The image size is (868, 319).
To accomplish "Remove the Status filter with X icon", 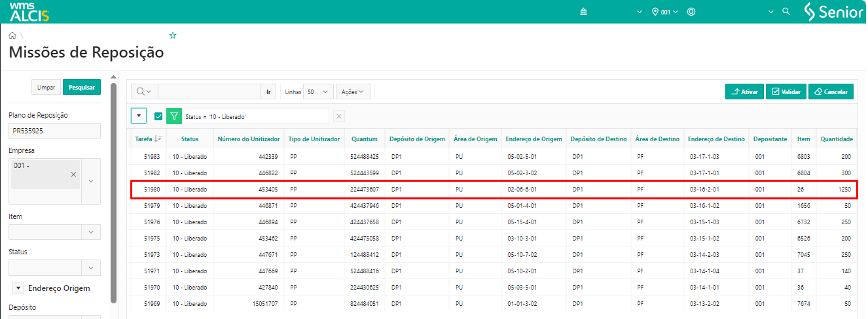I will pyautogui.click(x=338, y=116).
